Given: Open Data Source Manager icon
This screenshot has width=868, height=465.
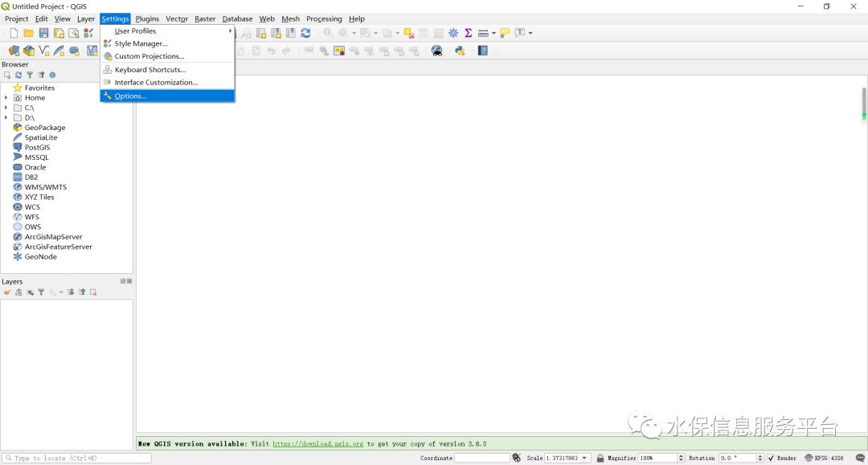Looking at the screenshot, I should click(x=14, y=51).
